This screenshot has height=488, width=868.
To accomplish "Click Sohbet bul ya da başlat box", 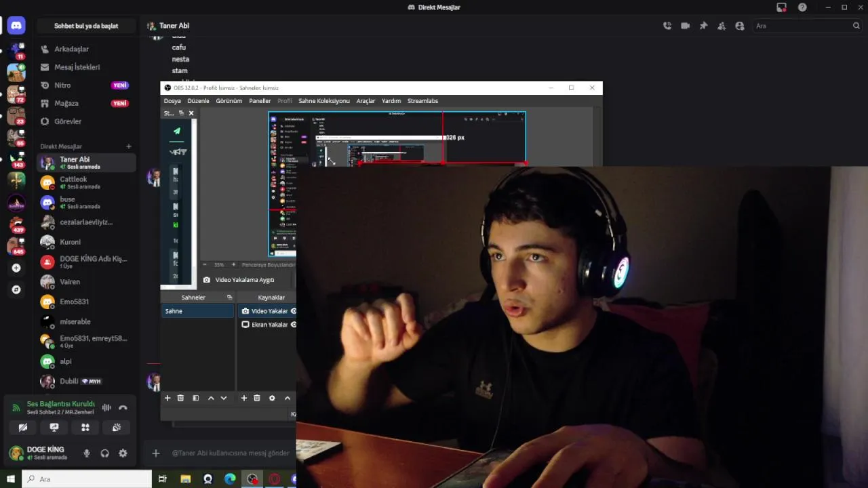I will tap(86, 26).
